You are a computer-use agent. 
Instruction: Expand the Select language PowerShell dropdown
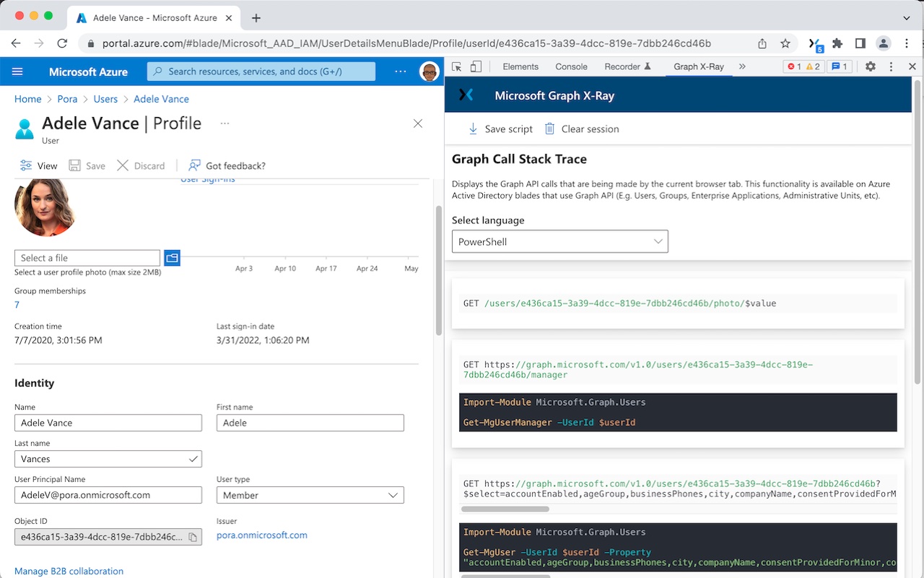click(x=559, y=241)
